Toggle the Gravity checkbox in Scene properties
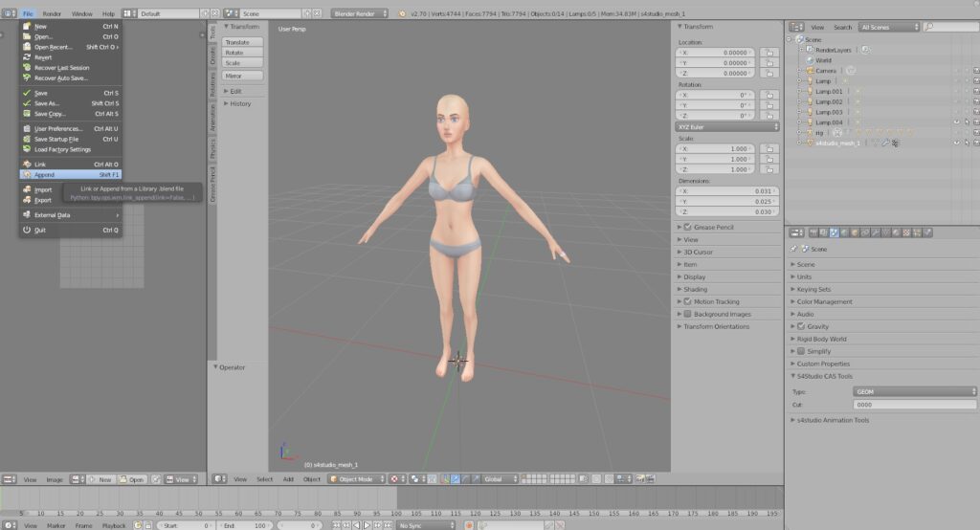 tap(800, 326)
